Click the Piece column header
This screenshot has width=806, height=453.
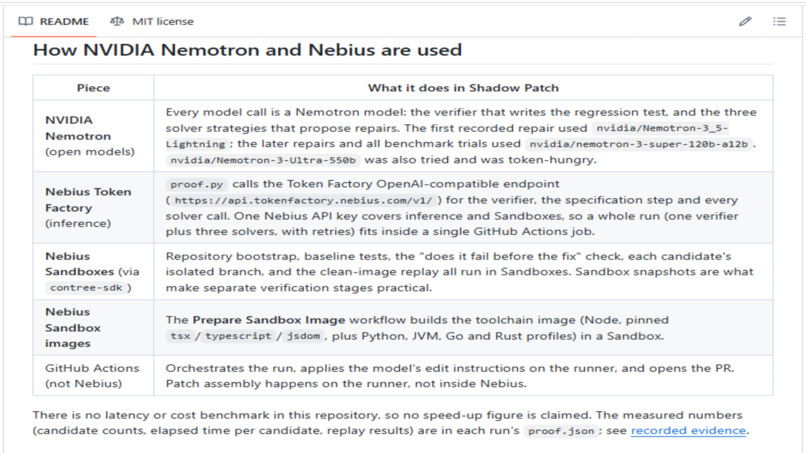pos(94,88)
